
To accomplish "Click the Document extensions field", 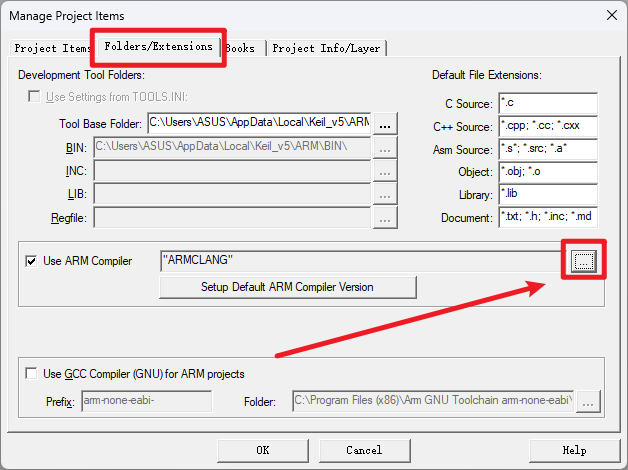I will [547, 217].
